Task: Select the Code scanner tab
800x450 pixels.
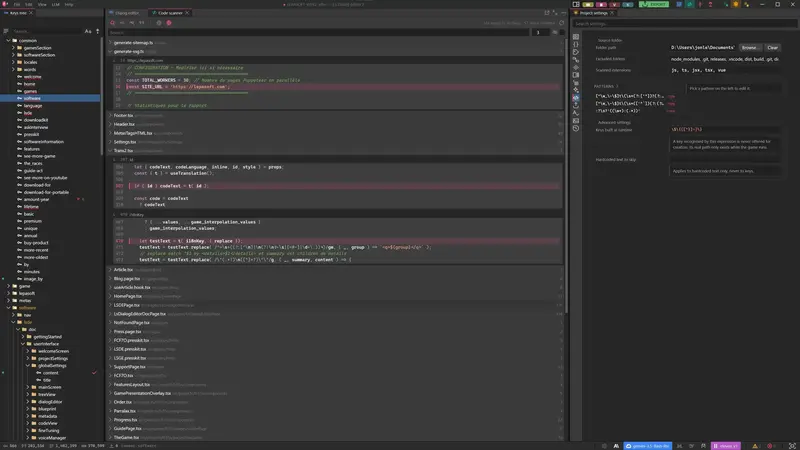Action: coord(170,13)
